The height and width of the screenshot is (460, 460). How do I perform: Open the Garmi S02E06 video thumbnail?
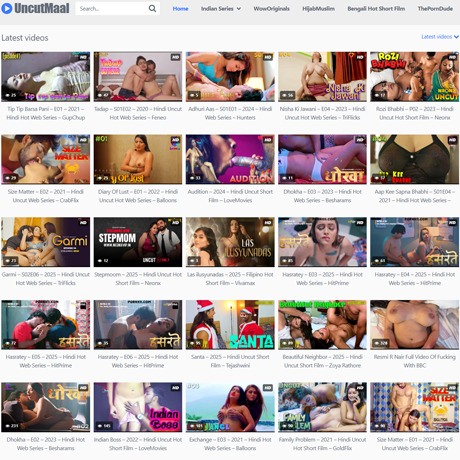pos(46,242)
